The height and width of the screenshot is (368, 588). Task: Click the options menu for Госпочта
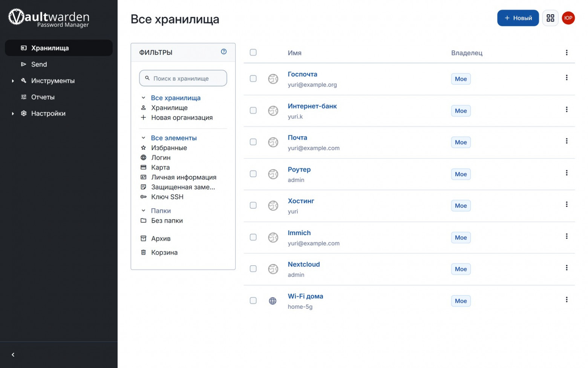tap(566, 78)
